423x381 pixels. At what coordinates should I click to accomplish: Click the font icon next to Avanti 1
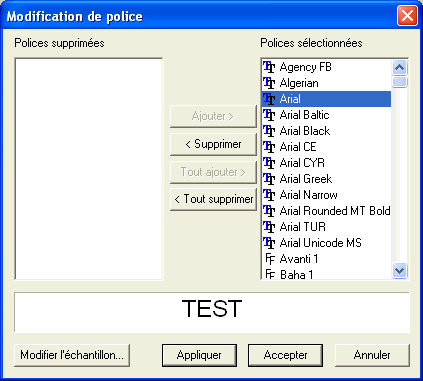click(x=270, y=259)
